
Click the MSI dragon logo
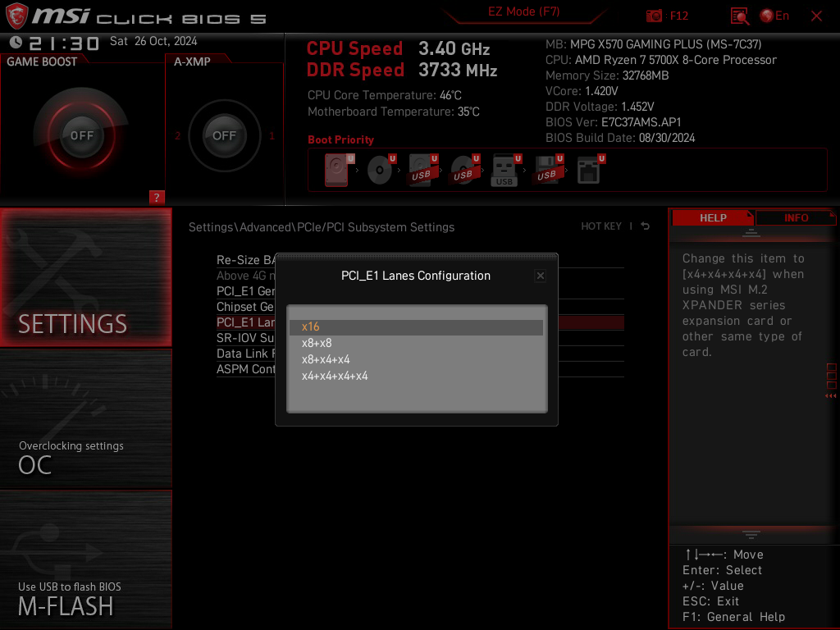pyautogui.click(x=16, y=16)
